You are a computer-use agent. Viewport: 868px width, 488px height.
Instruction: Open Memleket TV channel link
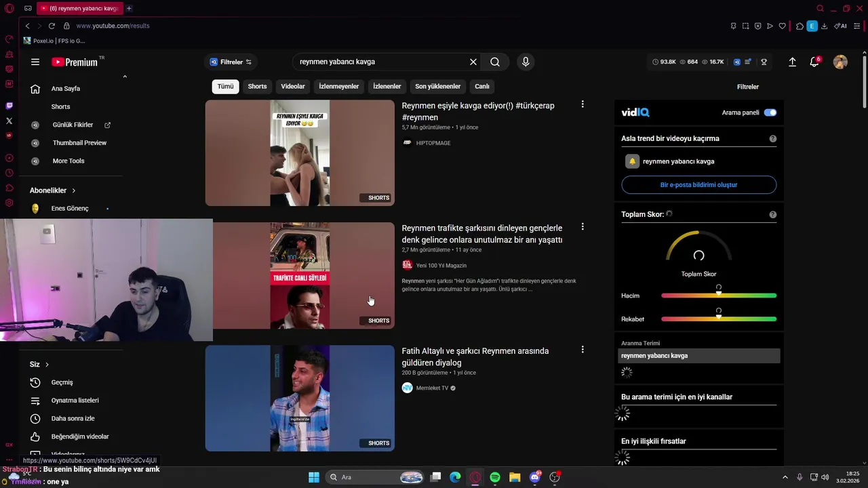432,388
